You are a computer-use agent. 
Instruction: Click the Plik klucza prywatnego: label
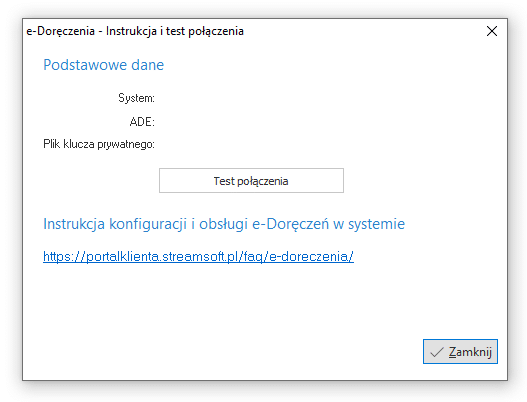pos(99,144)
